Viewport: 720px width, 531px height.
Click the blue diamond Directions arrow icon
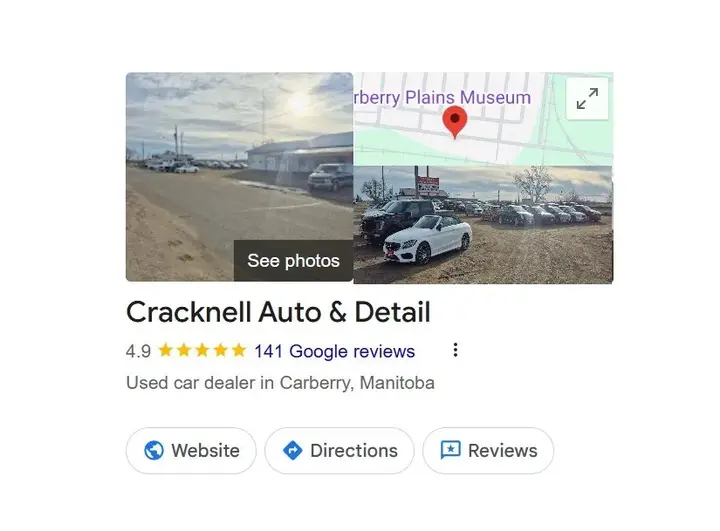click(292, 450)
